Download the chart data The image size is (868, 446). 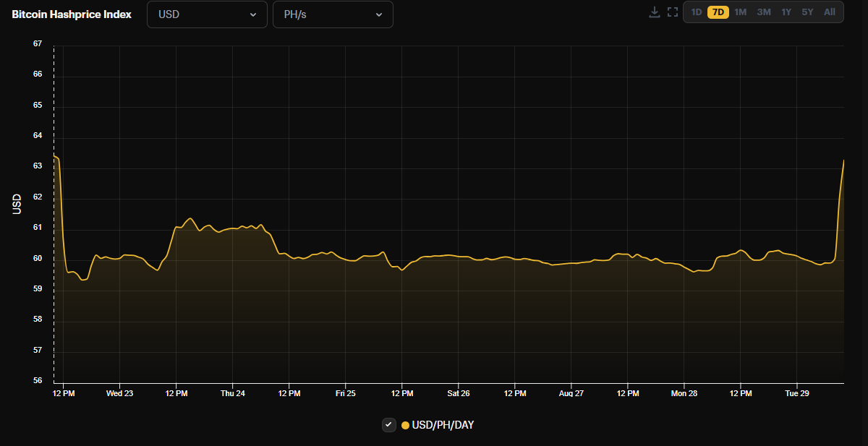click(x=655, y=12)
